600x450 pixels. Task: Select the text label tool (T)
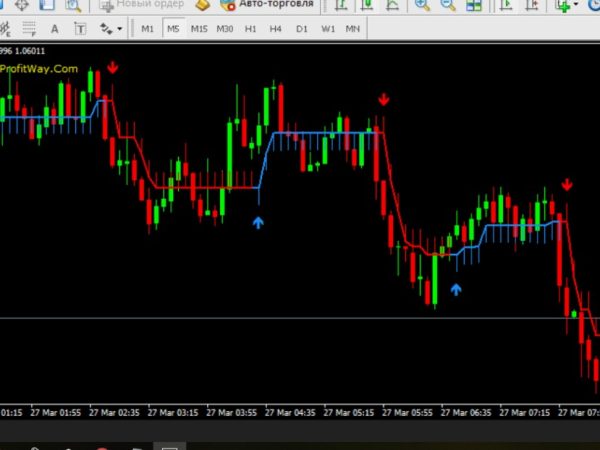tap(79, 29)
